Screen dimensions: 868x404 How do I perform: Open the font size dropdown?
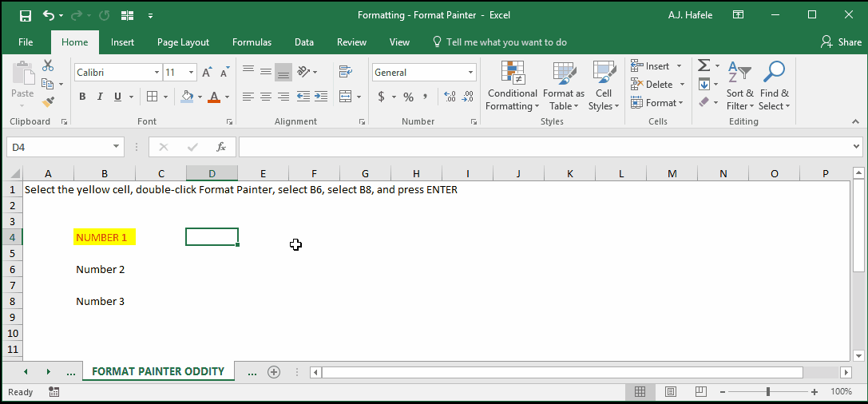coord(192,73)
